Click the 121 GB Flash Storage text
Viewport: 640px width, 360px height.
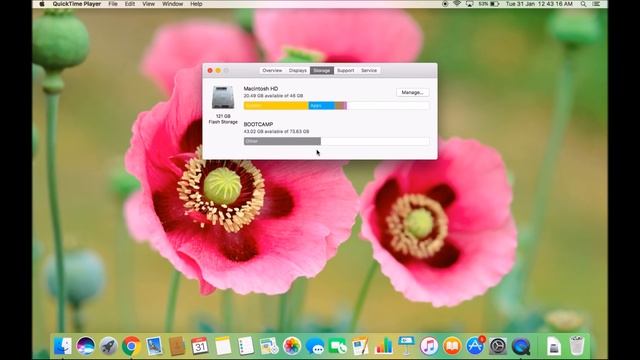[223, 119]
